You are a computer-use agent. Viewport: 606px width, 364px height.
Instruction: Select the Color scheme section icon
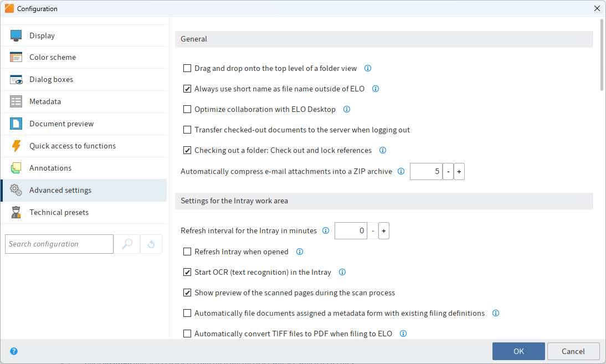coord(17,57)
